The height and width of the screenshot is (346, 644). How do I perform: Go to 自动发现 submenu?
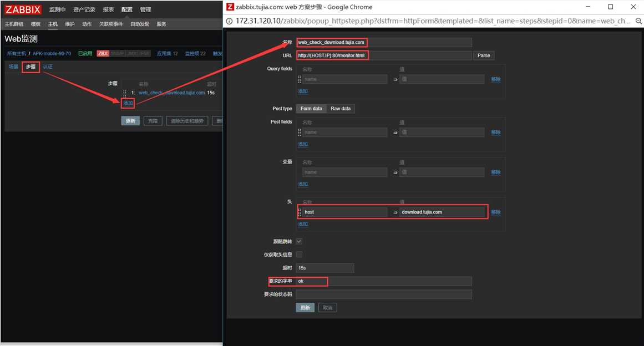(140, 24)
